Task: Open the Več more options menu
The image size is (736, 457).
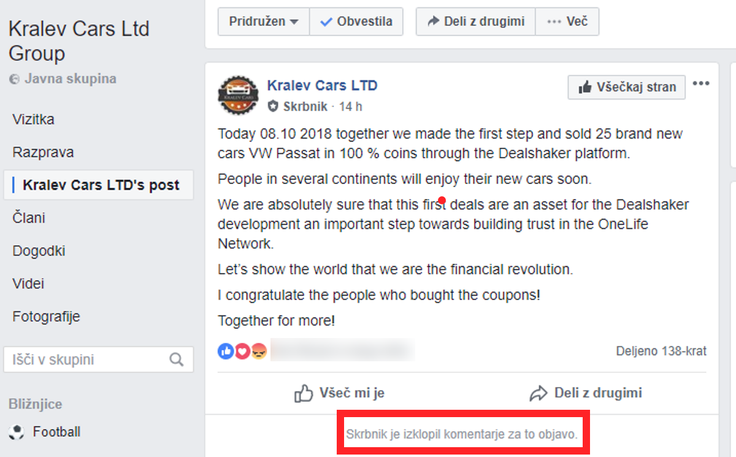Action: coord(567,22)
